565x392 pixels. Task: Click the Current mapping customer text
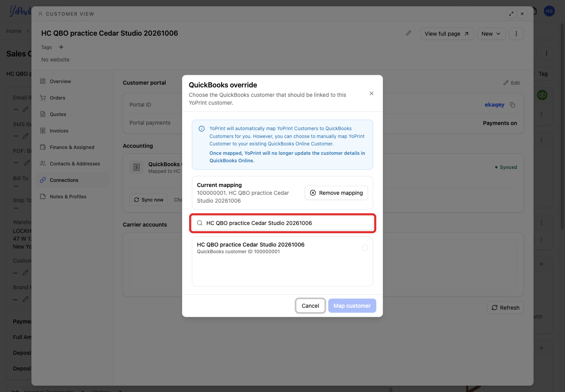tap(243, 197)
